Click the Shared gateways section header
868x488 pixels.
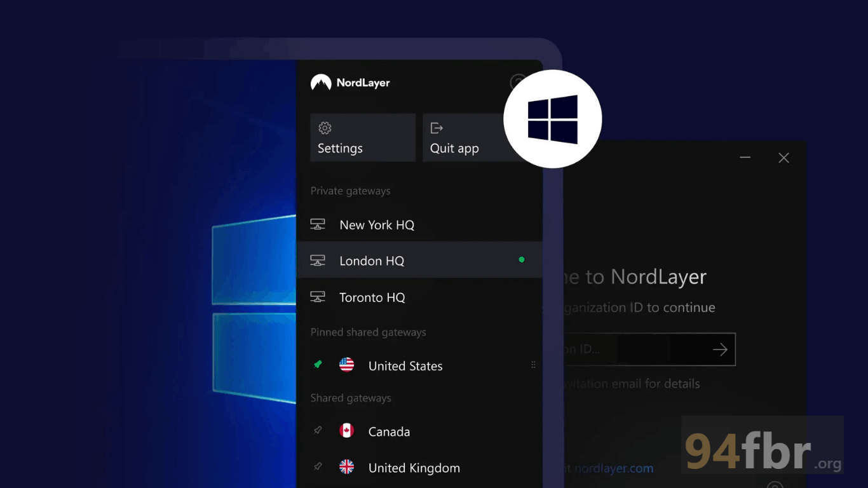[351, 398]
